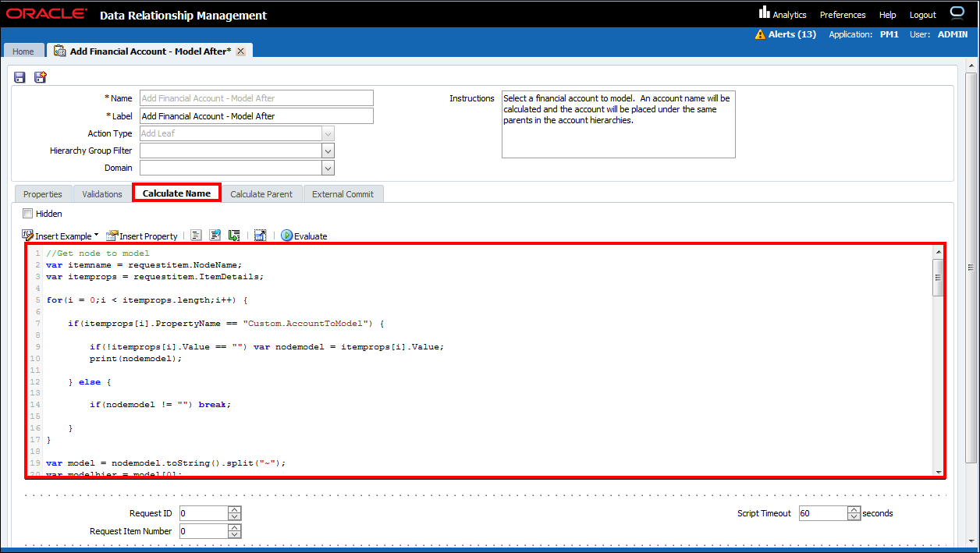Click the PM1 application name text
Image resolution: width=980 pixels, height=553 pixels.
pyautogui.click(x=889, y=34)
